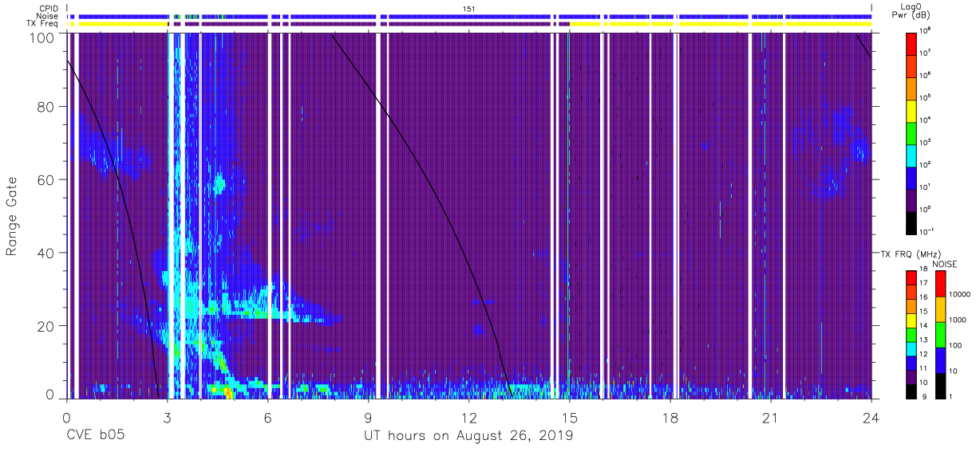
Task: Click the 15 hour tick on the UT axis
Action: click(569, 418)
